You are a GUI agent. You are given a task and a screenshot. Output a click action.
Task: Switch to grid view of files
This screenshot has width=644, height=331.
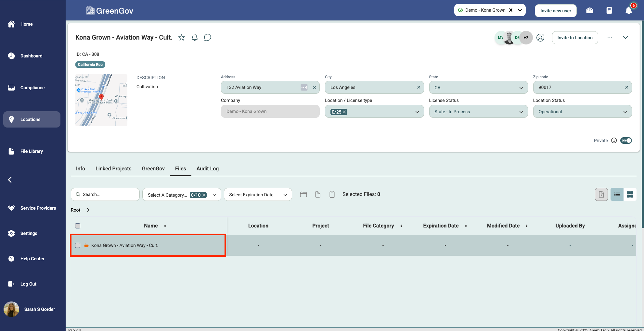[x=630, y=194]
